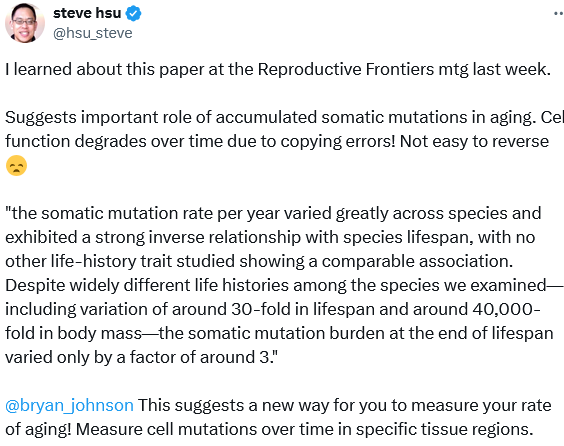Click the text 'measure your rate'
Screen dimensions: 564x446
pyautogui.click(x=481, y=405)
